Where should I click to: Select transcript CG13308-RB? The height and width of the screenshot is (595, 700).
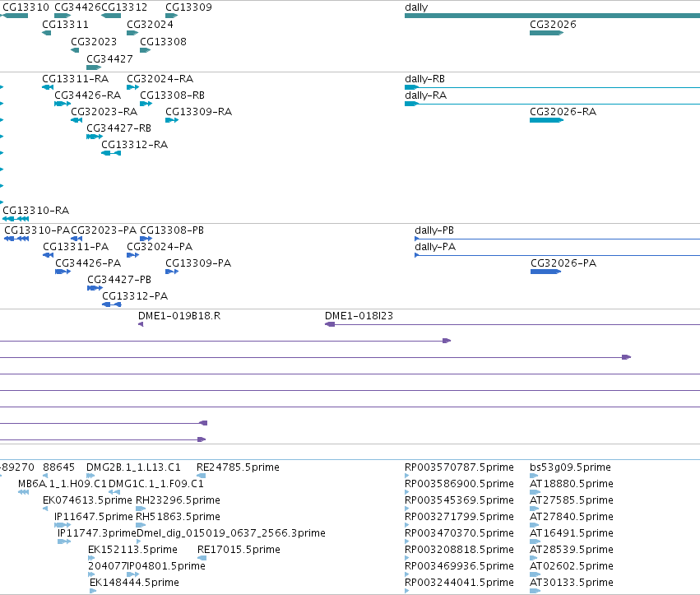[x=146, y=104]
